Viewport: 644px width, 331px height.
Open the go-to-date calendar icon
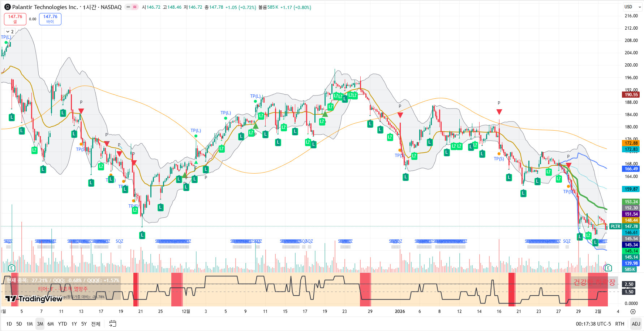tap(113, 324)
